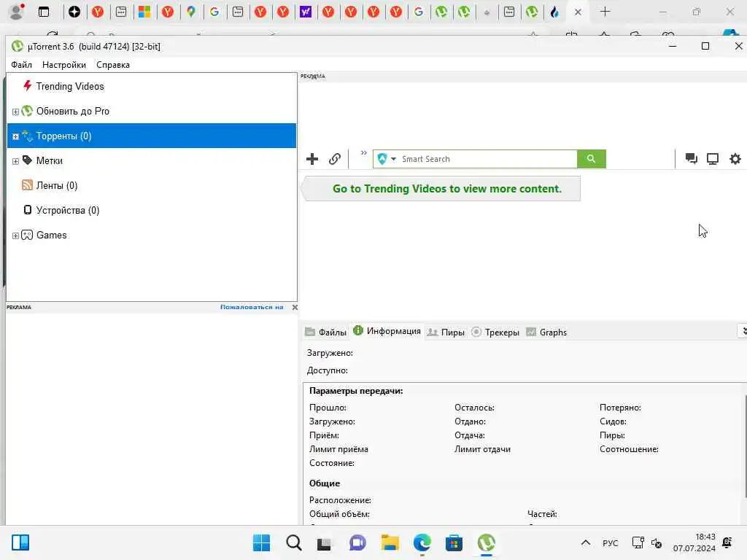Open Microsoft Edge on taskbar
The image size is (747, 560).
click(x=422, y=542)
